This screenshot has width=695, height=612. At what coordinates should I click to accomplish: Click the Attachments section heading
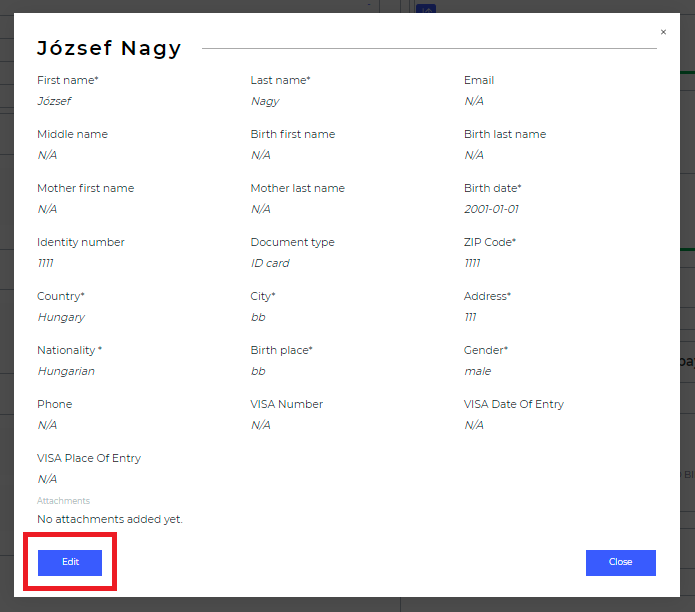pyautogui.click(x=63, y=501)
